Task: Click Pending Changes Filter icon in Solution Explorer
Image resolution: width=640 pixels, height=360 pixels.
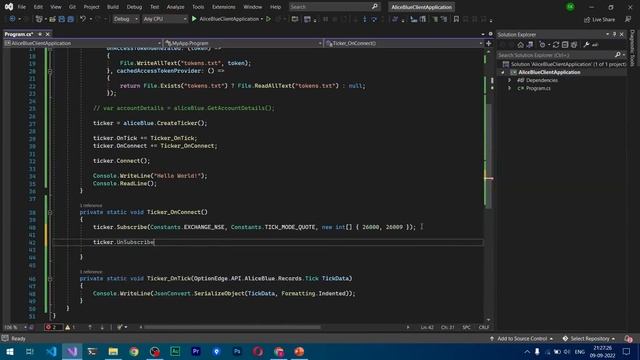Action: pos(542,45)
